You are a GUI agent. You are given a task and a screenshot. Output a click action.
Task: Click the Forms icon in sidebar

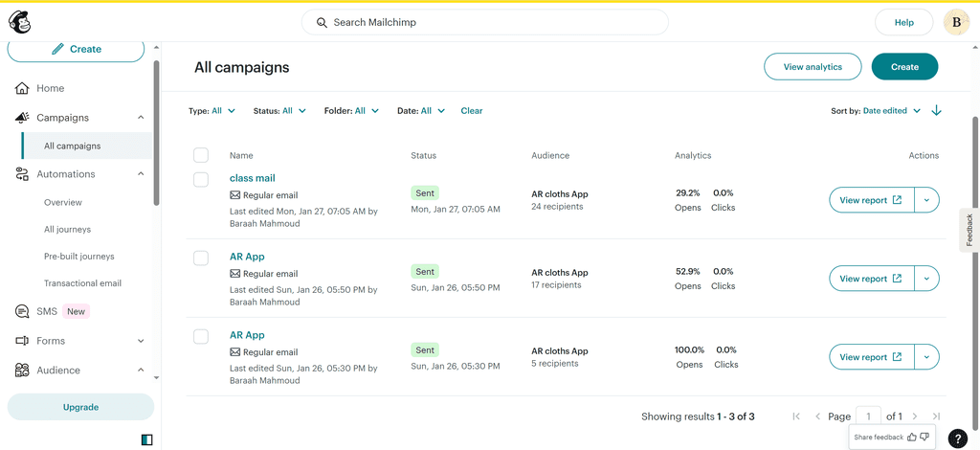[22, 341]
